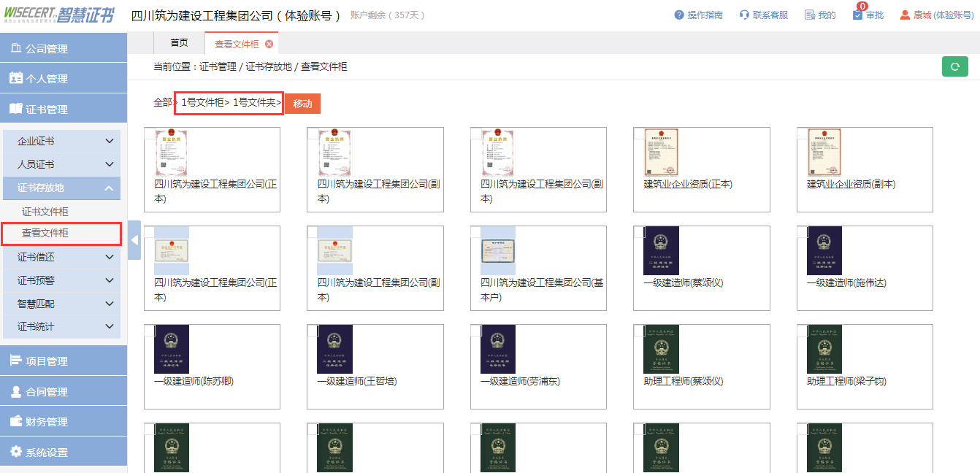
Task: Tick the 一级建造师(劳浦东) checkbox
Action: [x=475, y=330]
